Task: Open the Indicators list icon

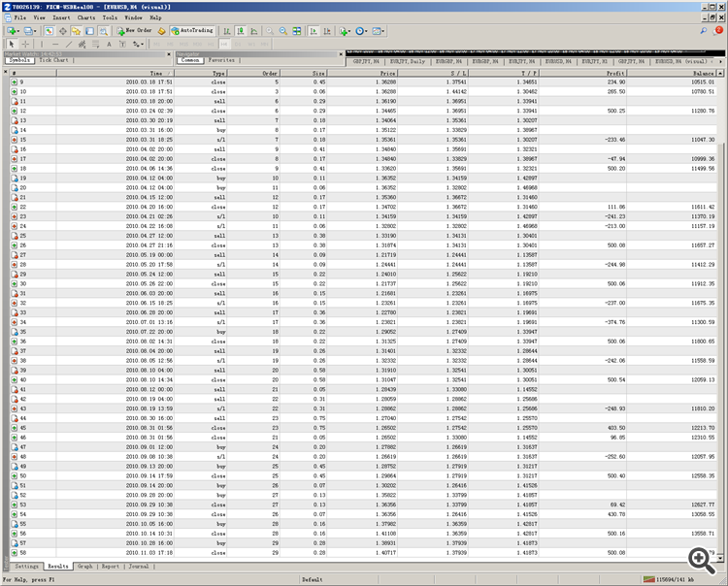Action: [343, 31]
